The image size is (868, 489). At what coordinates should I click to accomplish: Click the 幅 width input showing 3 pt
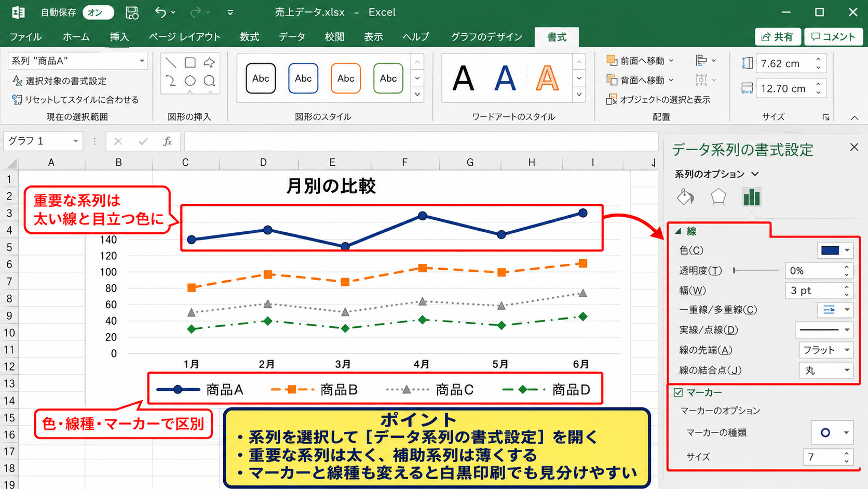coord(820,290)
